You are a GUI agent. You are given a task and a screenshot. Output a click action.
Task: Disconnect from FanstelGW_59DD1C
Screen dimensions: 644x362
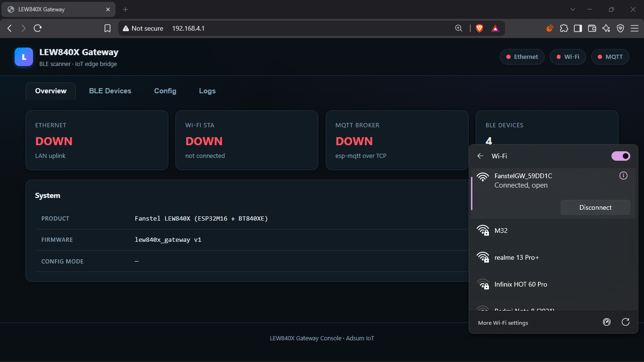tap(595, 207)
